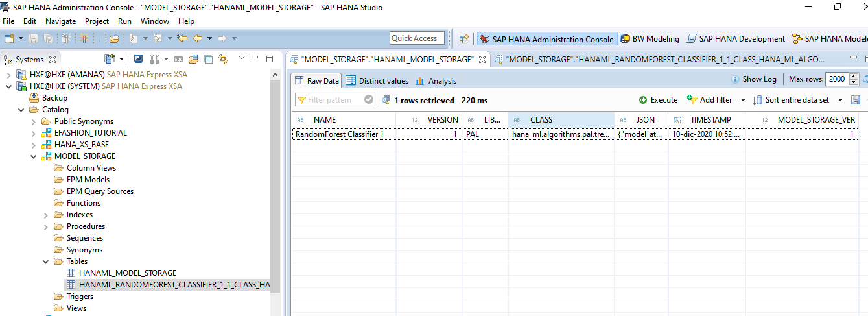The height and width of the screenshot is (316, 868).
Task: Click the Add filter button
Action: [709, 100]
